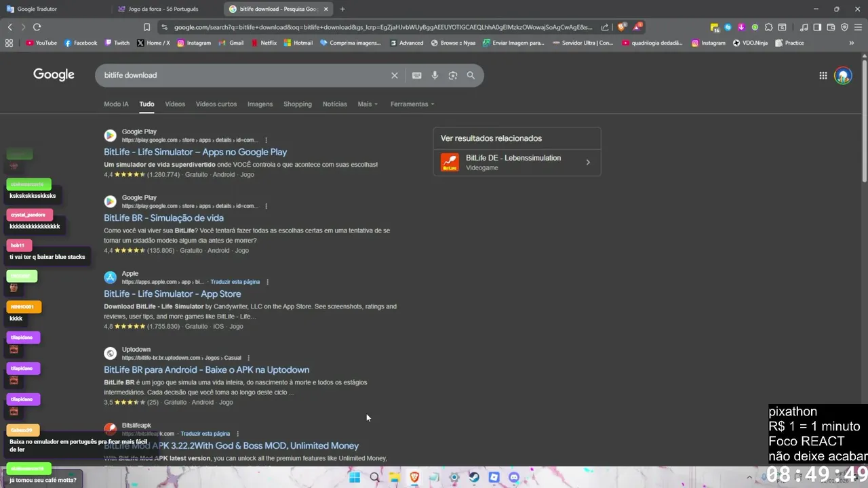Open the Windows Start menu
Viewport: 868px width, 488px height.
[354, 477]
